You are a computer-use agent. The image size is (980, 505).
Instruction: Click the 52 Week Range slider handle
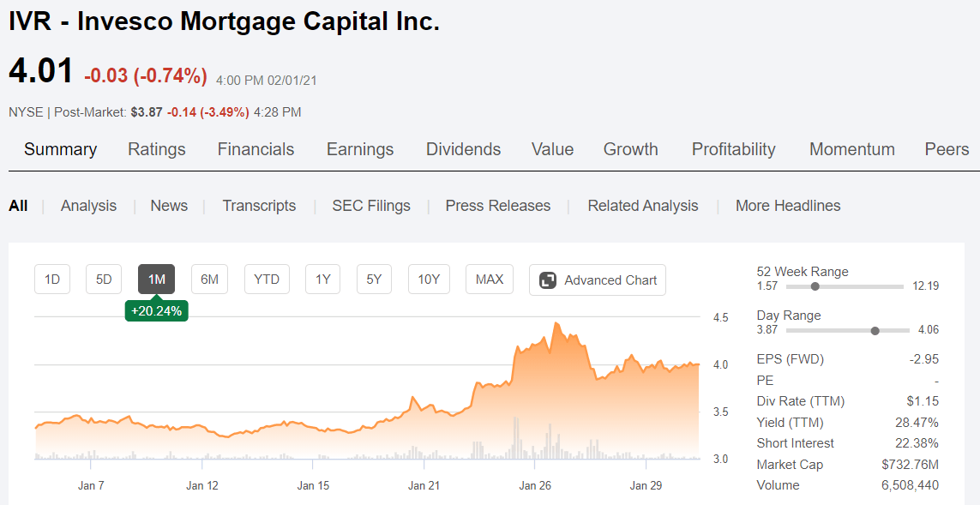[815, 286]
